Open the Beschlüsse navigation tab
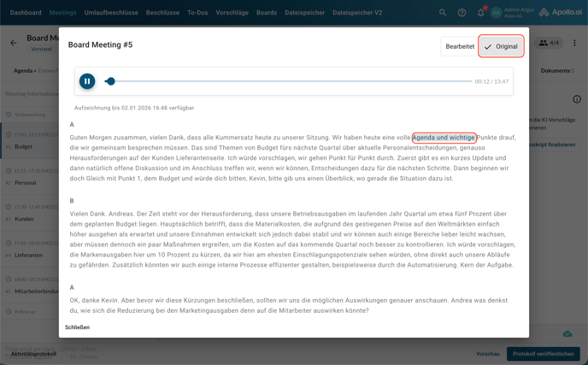588x365 pixels. [162, 13]
